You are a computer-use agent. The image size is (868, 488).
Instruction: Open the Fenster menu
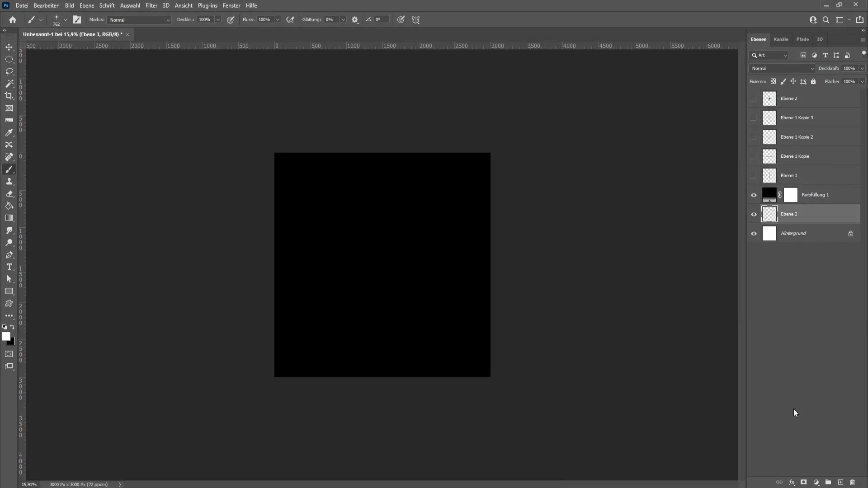231,5
